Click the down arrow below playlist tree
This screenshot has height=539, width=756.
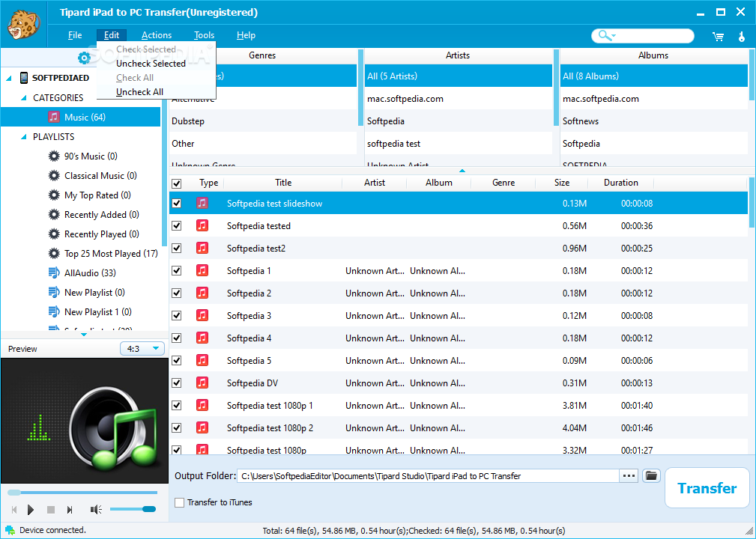point(84,335)
